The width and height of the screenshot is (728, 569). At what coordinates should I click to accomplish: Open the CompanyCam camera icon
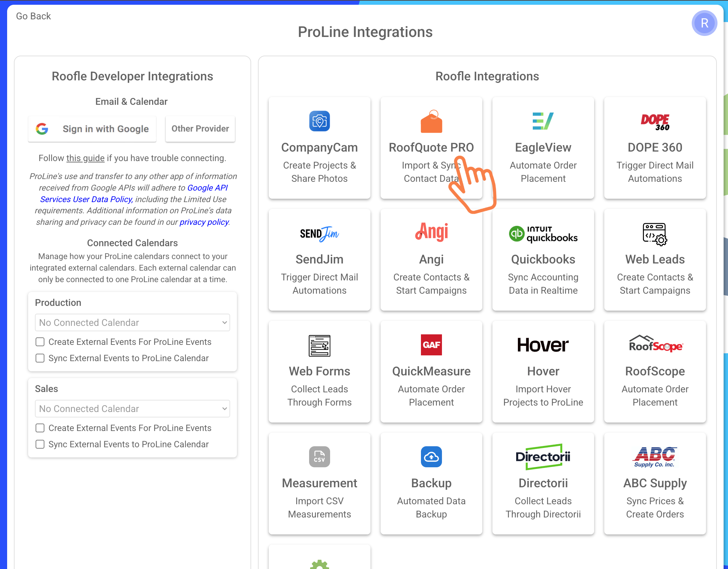point(319,121)
